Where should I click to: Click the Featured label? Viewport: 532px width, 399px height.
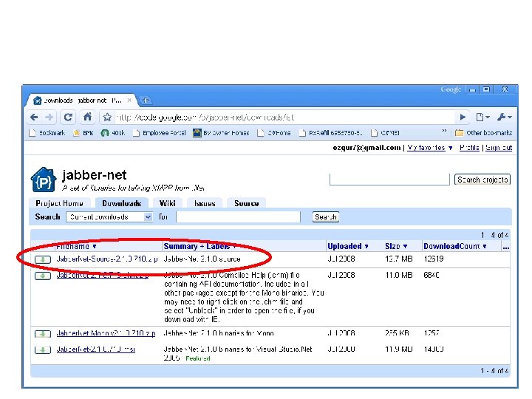198,358
